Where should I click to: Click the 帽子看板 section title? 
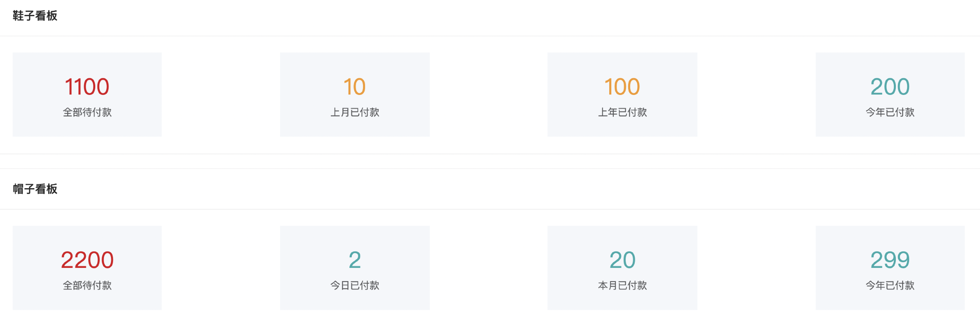click(35, 189)
